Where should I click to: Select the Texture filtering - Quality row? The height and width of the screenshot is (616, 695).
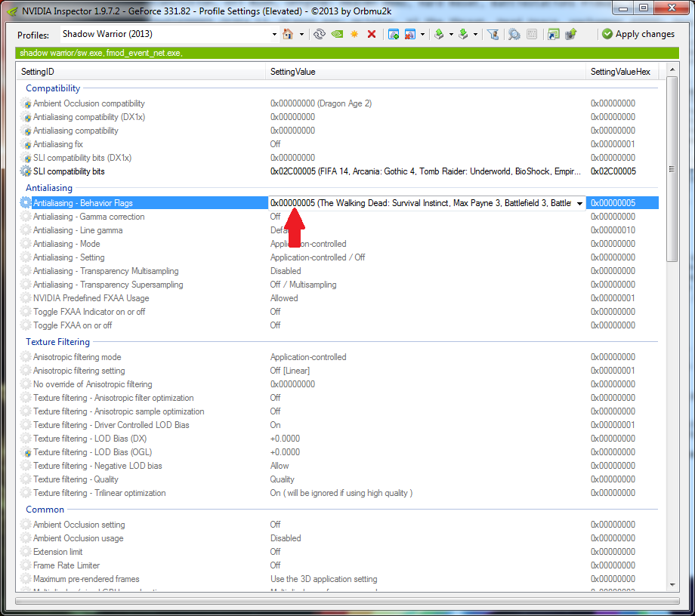(x=338, y=479)
